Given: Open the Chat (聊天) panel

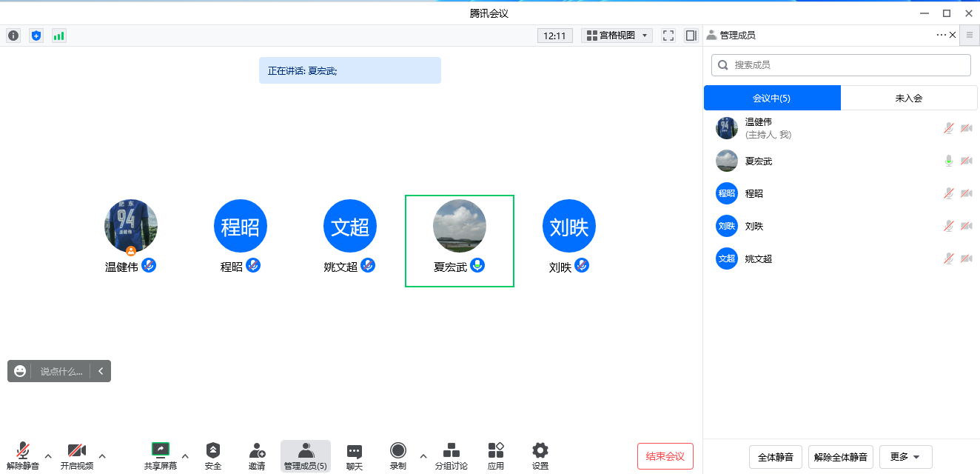Looking at the screenshot, I should tap(355, 455).
